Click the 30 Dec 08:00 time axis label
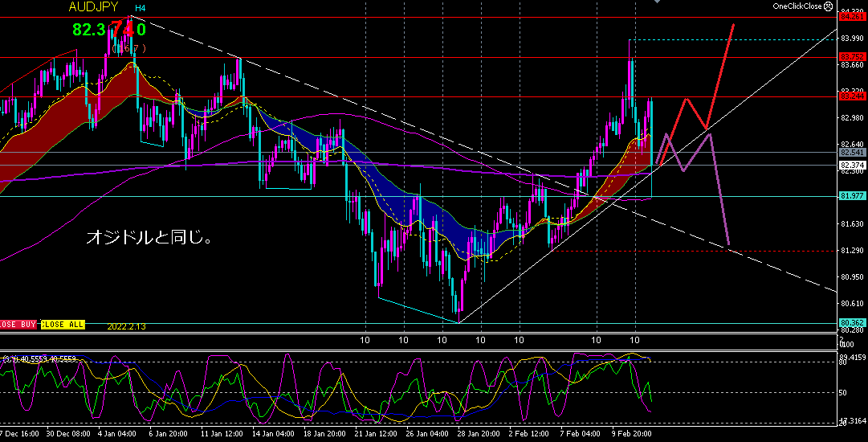Viewport: 868px width, 442px height. coord(68,434)
